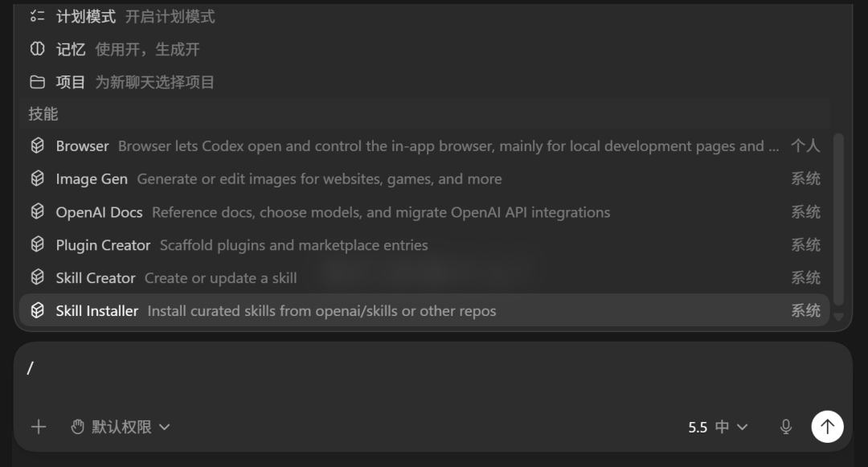Viewport: 868px width, 467px height.
Task: Select the Plugin Creator skill entry
Action: click(424, 245)
